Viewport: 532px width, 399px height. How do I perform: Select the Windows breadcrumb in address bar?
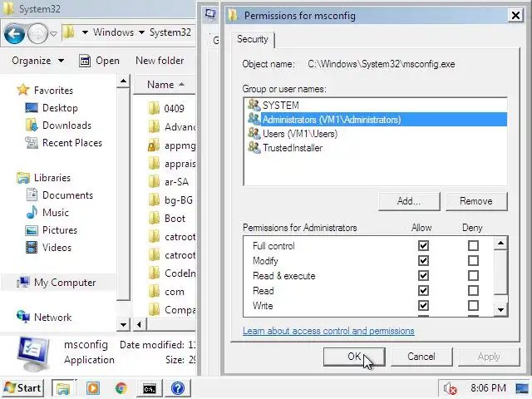tap(113, 32)
